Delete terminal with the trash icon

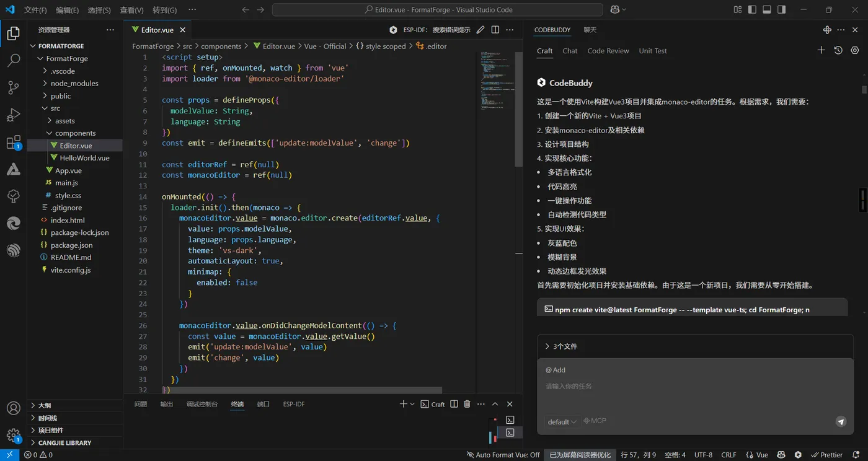pyautogui.click(x=467, y=404)
